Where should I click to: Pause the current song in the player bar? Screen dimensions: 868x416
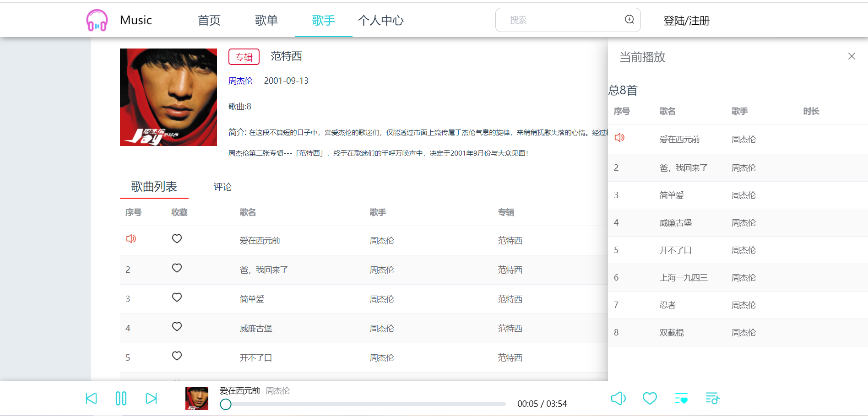(121, 398)
